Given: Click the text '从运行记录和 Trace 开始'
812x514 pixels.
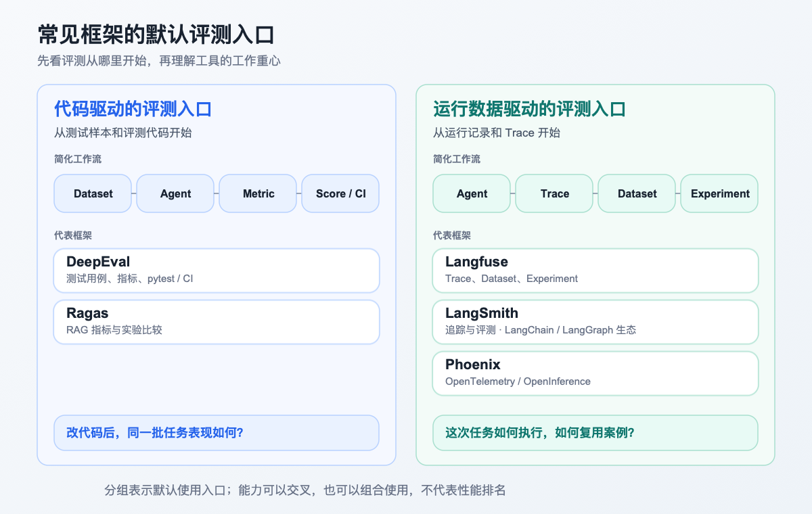Looking at the screenshot, I should [497, 133].
